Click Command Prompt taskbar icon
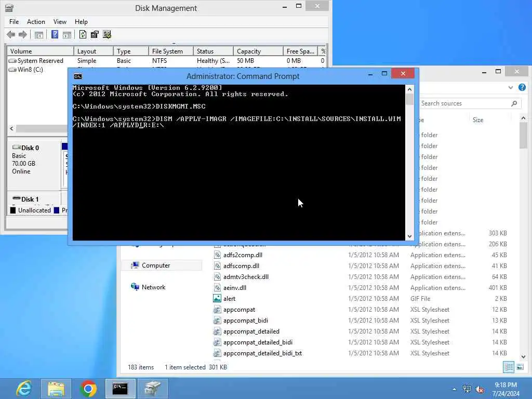This screenshot has height=399, width=532. [x=120, y=389]
